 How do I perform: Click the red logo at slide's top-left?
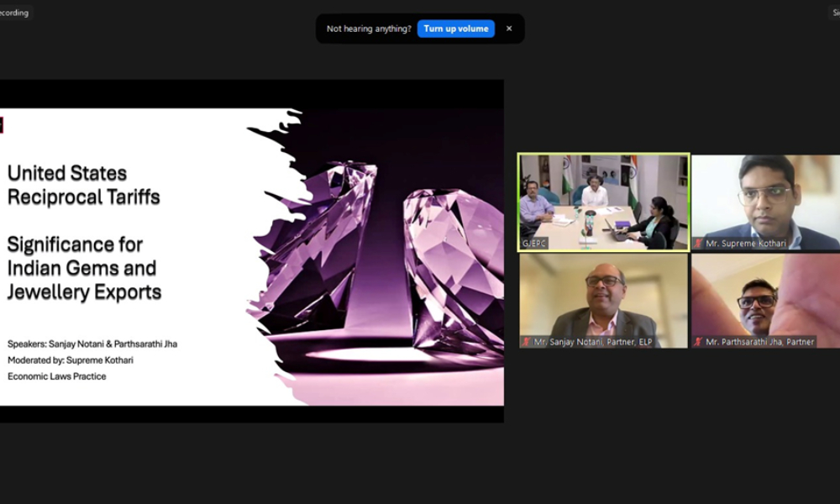pyautogui.click(x=2, y=125)
